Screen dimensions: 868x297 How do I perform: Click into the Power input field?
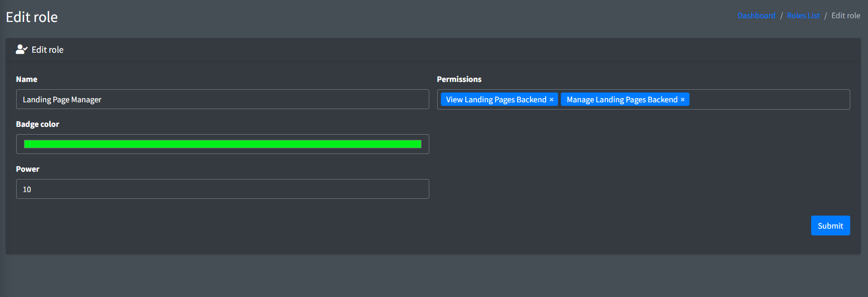pos(222,189)
